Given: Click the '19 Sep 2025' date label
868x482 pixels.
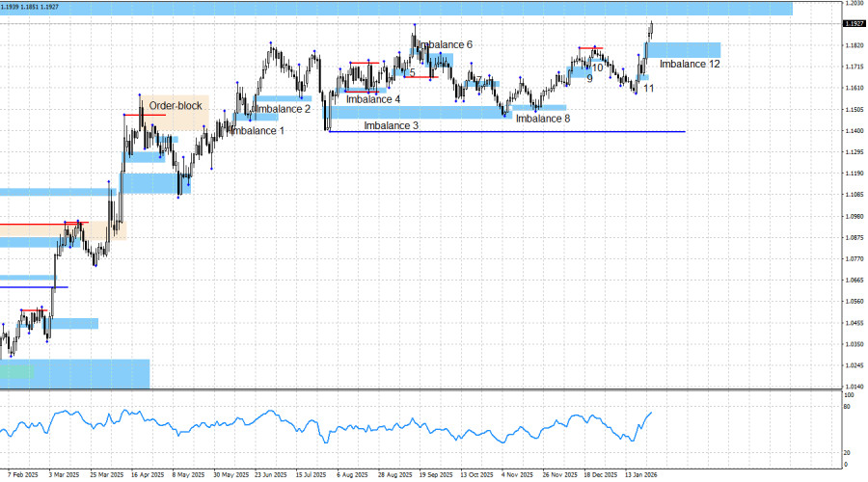Looking at the screenshot, I should click(x=436, y=475).
